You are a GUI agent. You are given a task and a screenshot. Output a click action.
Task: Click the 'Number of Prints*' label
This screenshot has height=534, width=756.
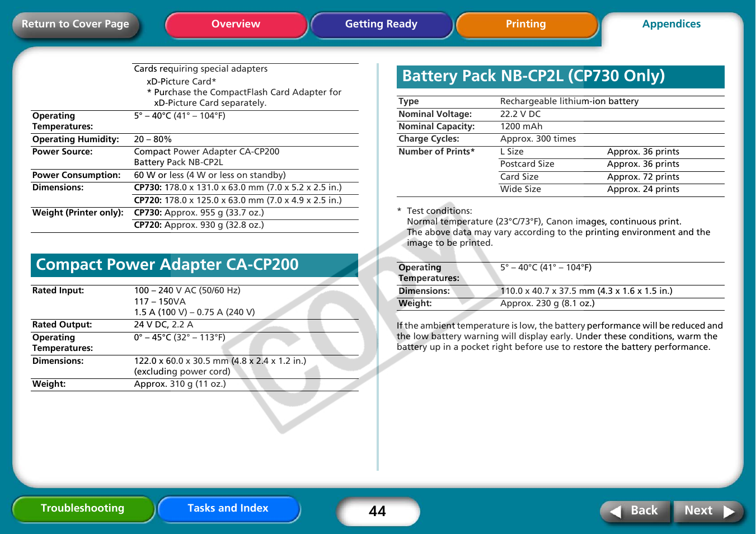(436, 152)
